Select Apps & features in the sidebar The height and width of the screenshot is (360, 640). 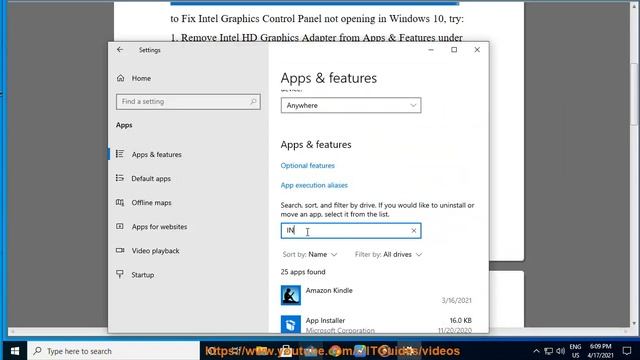tap(156, 154)
